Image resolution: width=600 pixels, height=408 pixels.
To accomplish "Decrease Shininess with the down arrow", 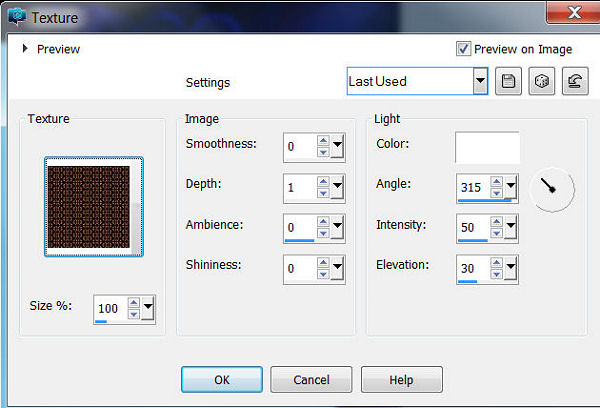I will 323,274.
